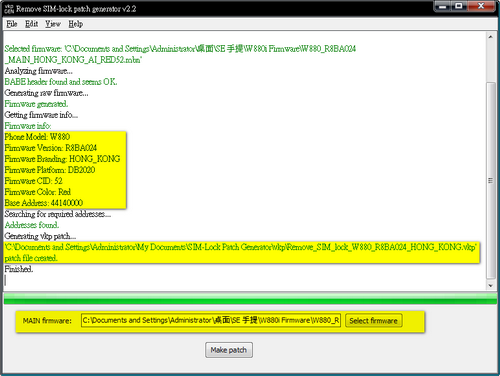
Task: Open the Help menu
Action: pos(76,24)
